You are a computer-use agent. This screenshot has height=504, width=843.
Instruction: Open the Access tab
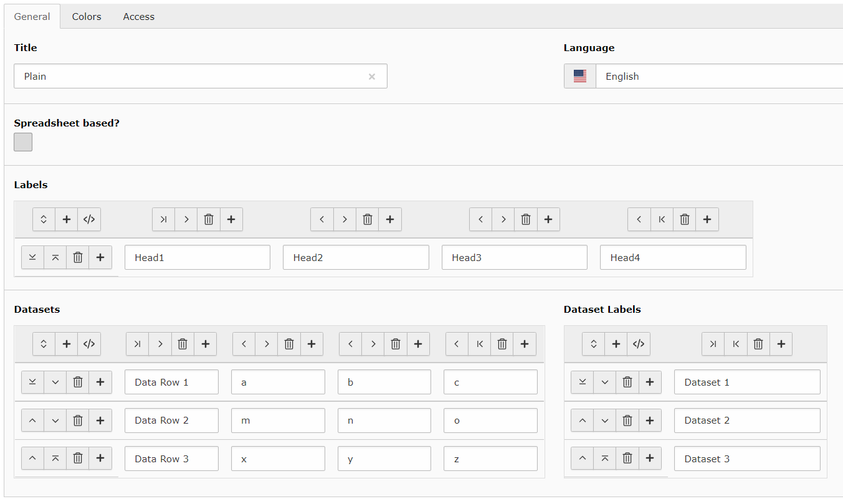[138, 16]
